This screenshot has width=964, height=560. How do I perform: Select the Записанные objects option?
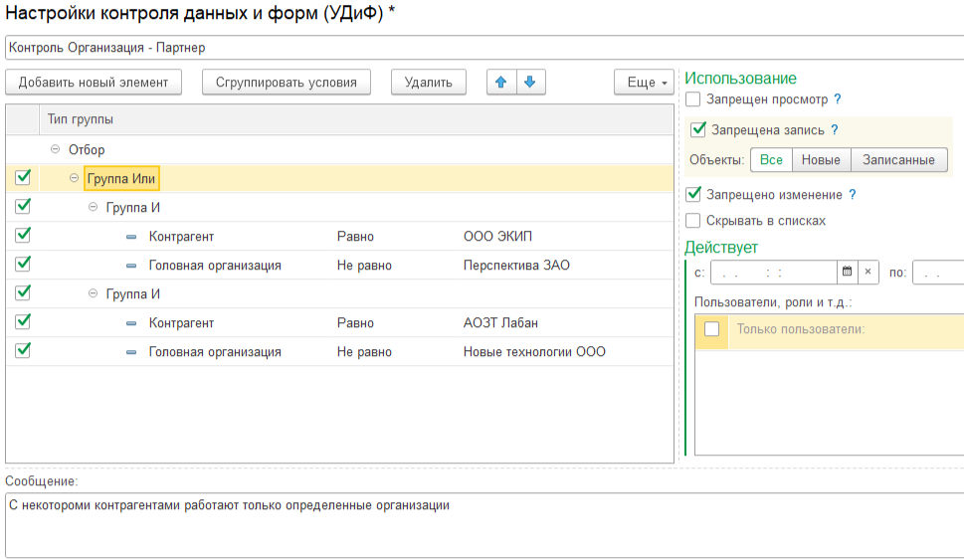(x=898, y=160)
